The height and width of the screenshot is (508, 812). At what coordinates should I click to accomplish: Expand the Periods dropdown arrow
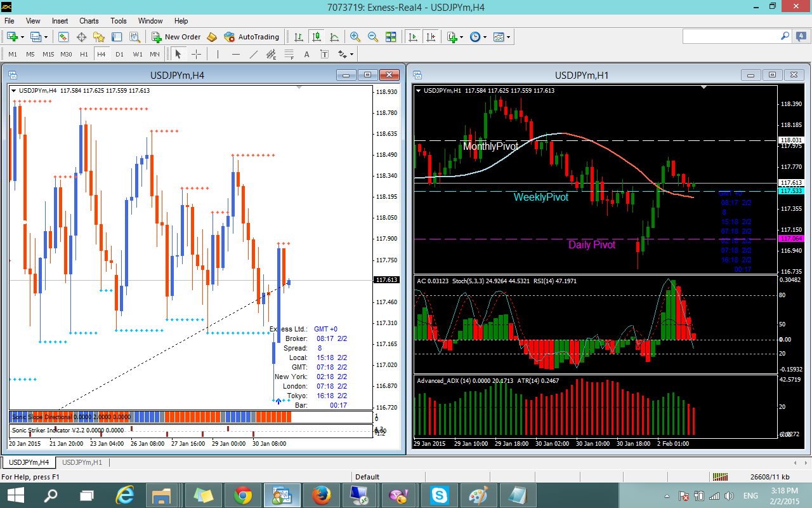click(485, 37)
